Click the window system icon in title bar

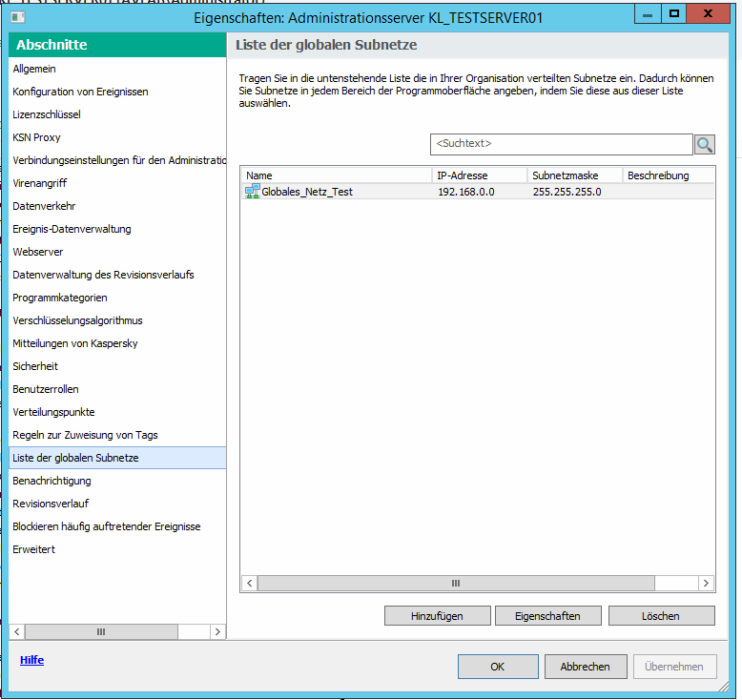(18, 17)
